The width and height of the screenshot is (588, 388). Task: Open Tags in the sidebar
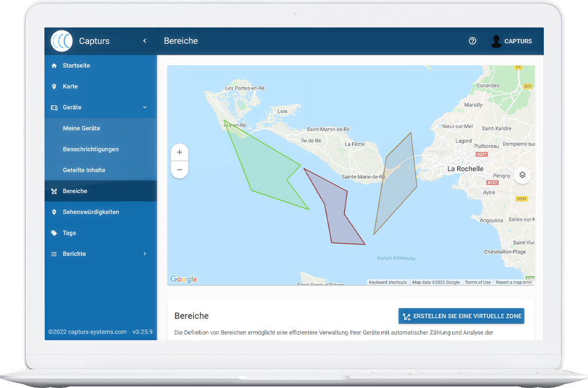pos(100,233)
